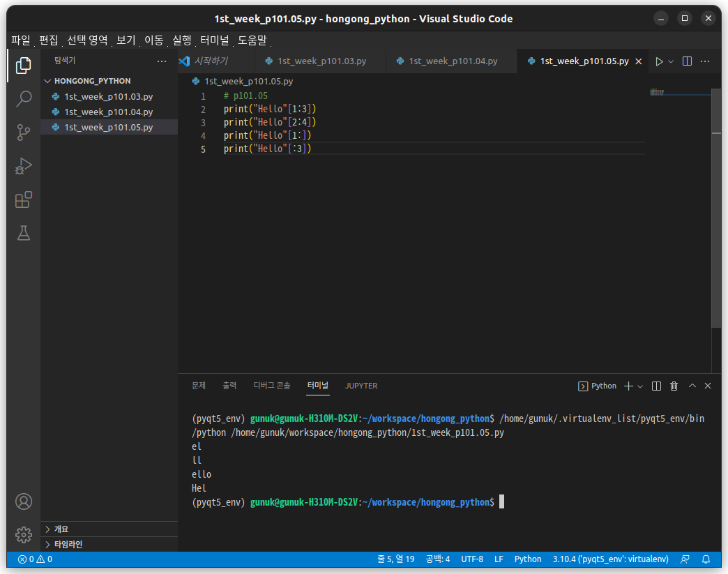Click the VS Code logo on the Get Started tab
The image size is (728, 574).
[184, 61]
